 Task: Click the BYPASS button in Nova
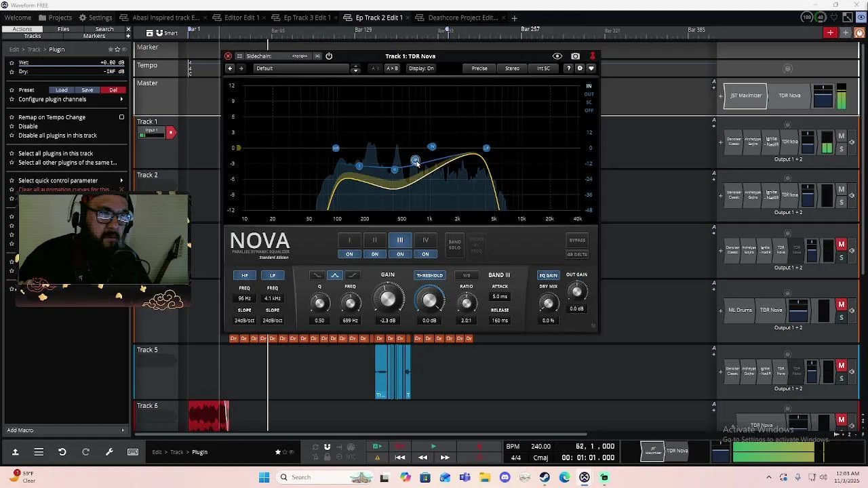[x=577, y=240]
